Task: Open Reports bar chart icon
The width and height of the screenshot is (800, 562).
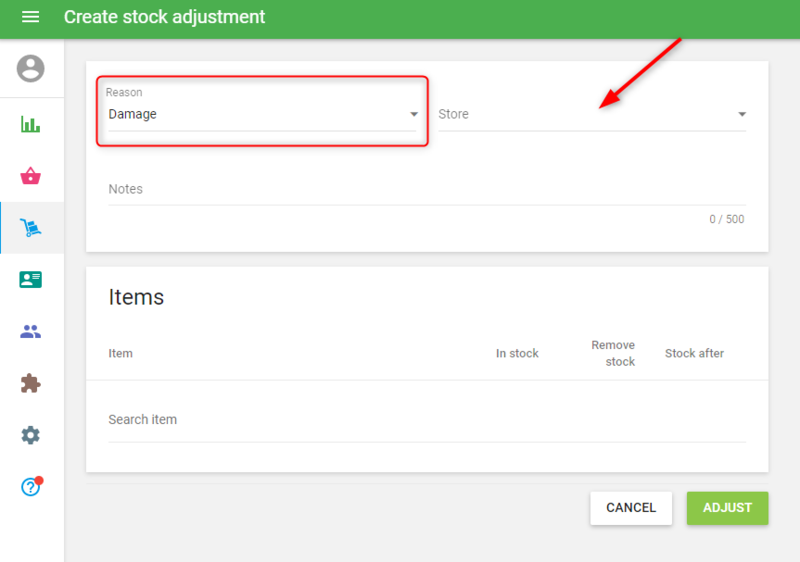Action: (x=31, y=125)
